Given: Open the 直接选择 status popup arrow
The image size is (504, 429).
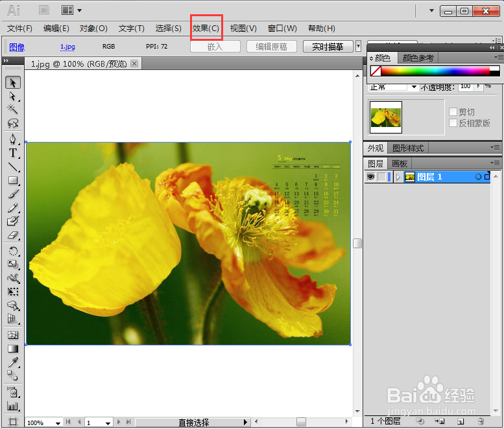Looking at the screenshot, I should click(x=246, y=423).
